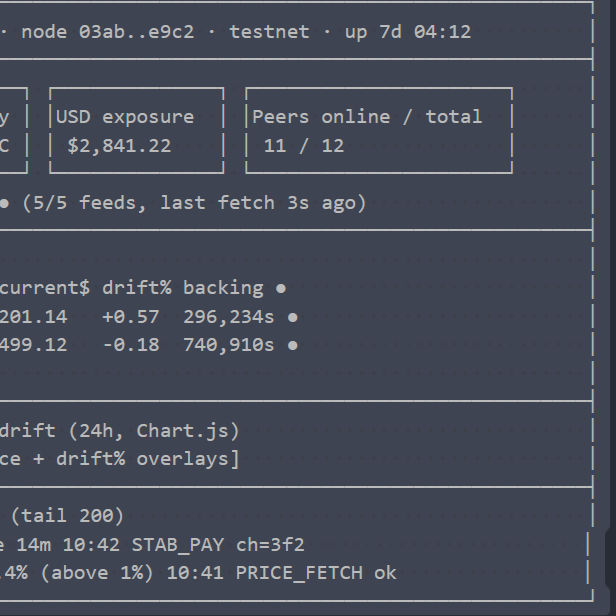Click the testnet network label
The height and width of the screenshot is (616, 616).
270,32
